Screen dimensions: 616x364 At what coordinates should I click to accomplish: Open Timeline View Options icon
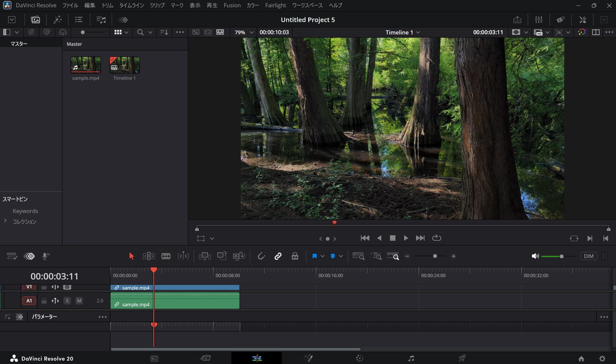click(12, 256)
